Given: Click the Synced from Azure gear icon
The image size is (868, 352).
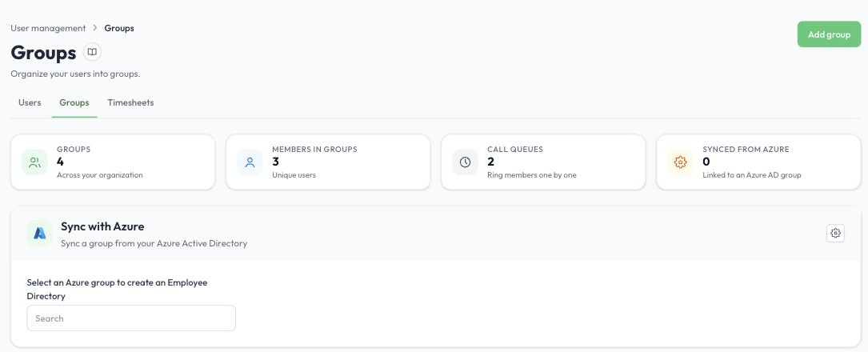Looking at the screenshot, I should click(680, 162).
